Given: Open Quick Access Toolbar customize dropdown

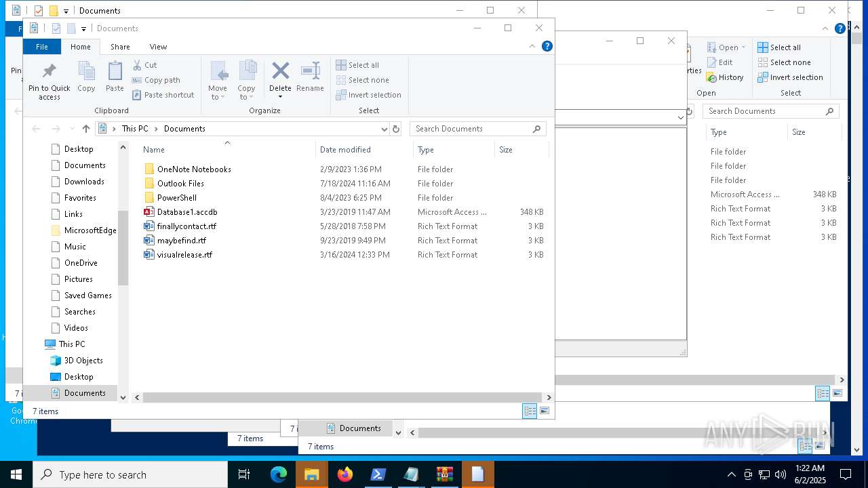Looking at the screenshot, I should pos(83,28).
